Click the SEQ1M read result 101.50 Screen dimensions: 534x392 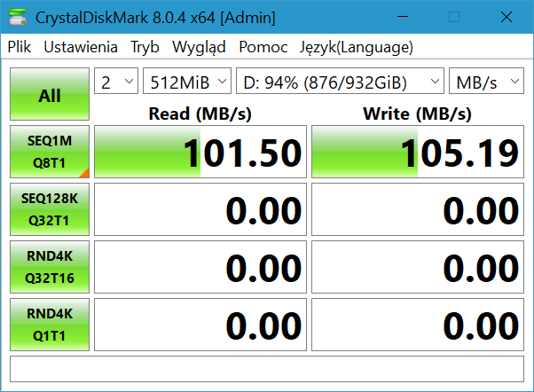[x=200, y=152]
